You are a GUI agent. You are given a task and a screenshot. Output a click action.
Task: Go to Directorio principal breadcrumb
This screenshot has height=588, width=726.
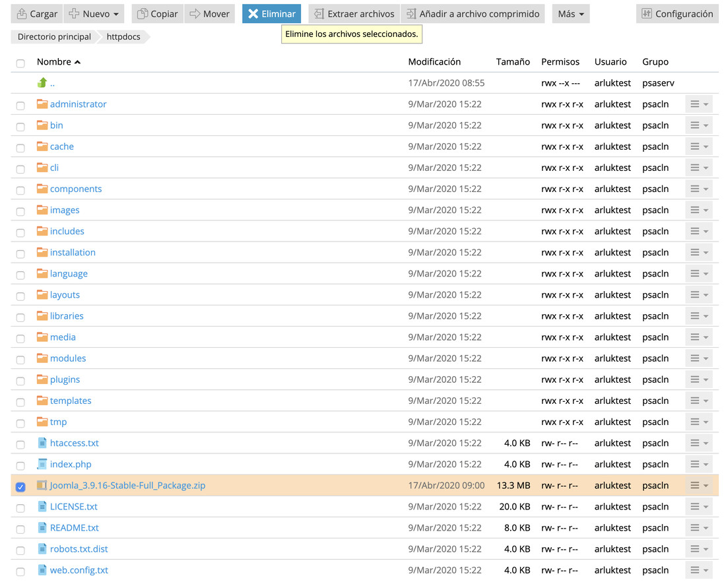tap(54, 36)
